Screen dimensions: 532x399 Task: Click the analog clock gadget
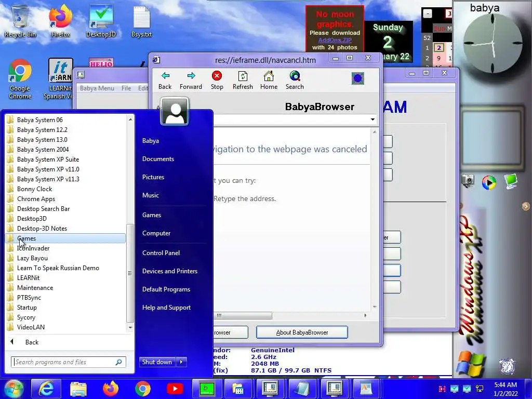[x=493, y=43]
